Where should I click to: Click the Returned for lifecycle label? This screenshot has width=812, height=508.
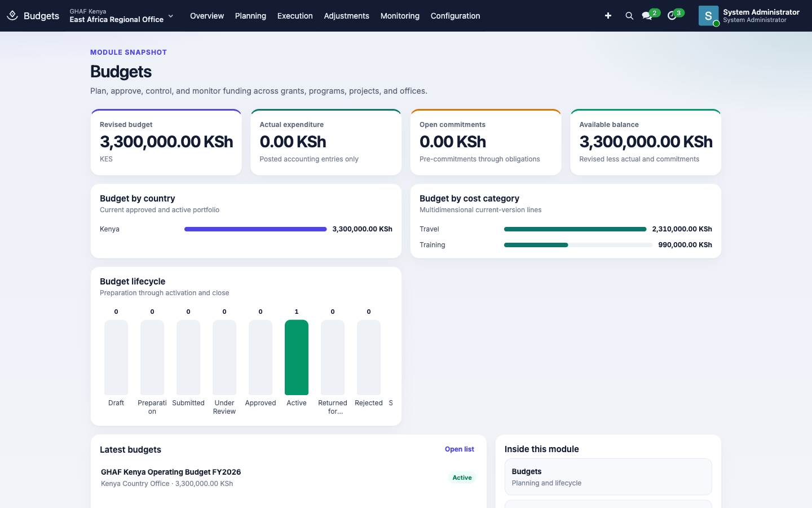tap(333, 407)
